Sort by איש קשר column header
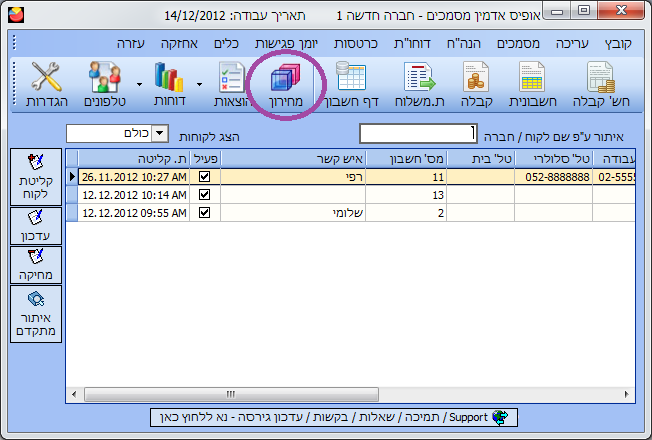This screenshot has width=652, height=440. tap(293, 159)
